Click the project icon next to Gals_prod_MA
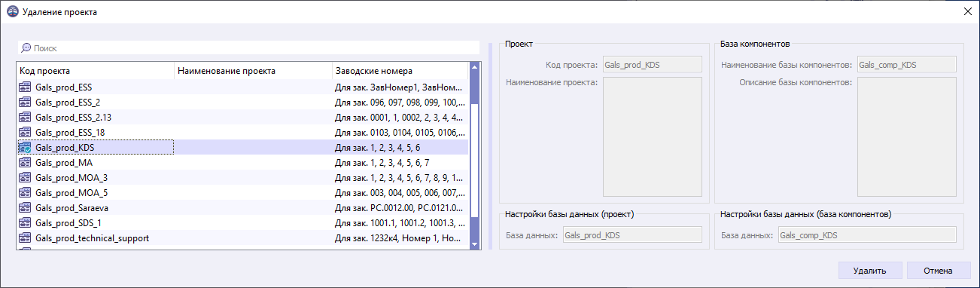 [25, 163]
